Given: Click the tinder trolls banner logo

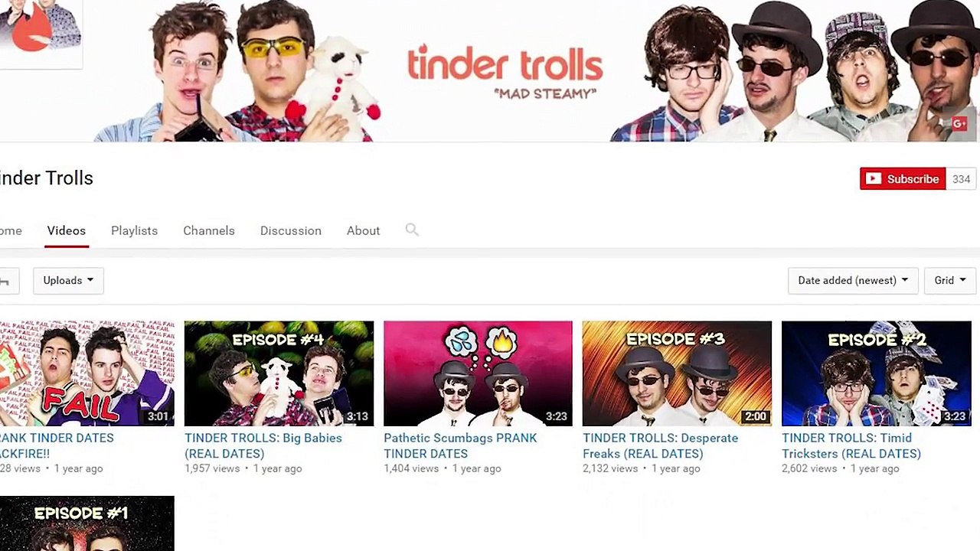Looking at the screenshot, I should (x=505, y=71).
